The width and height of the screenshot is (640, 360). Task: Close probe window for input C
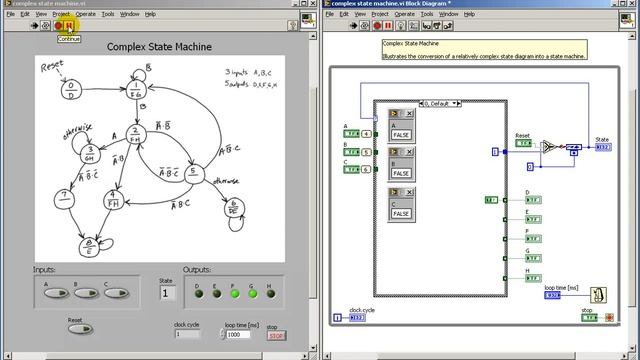coord(409,192)
